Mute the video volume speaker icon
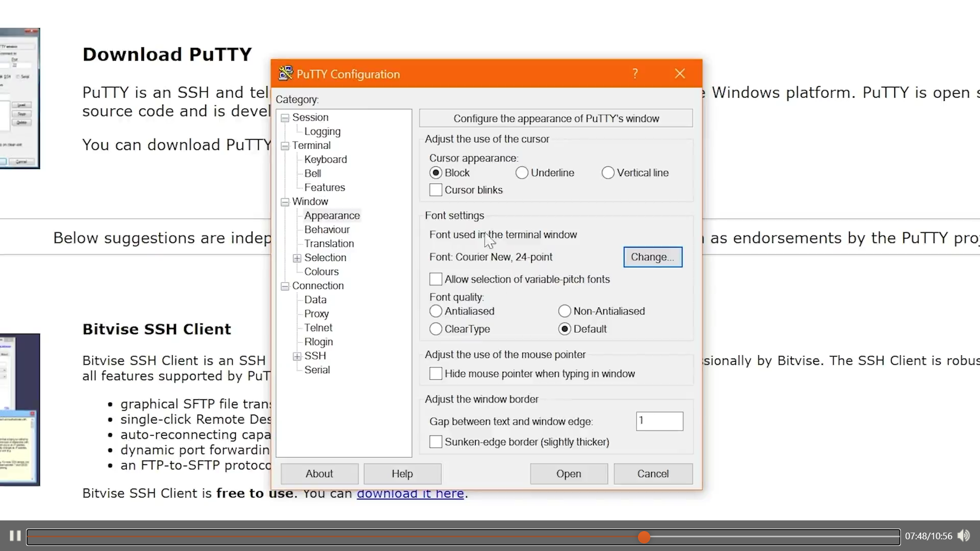Viewport: 980px width, 551px height. [963, 536]
